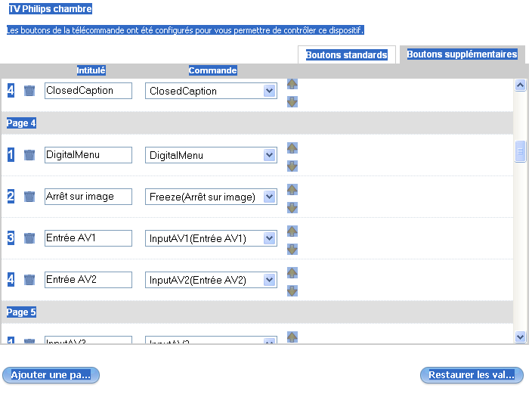Select Boutons supplémentaires tab

click(462, 54)
